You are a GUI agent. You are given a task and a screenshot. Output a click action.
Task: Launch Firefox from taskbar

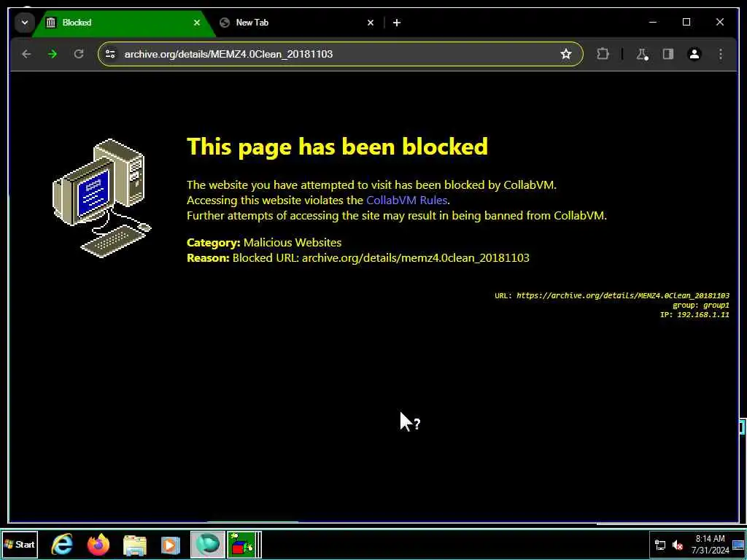click(x=98, y=545)
